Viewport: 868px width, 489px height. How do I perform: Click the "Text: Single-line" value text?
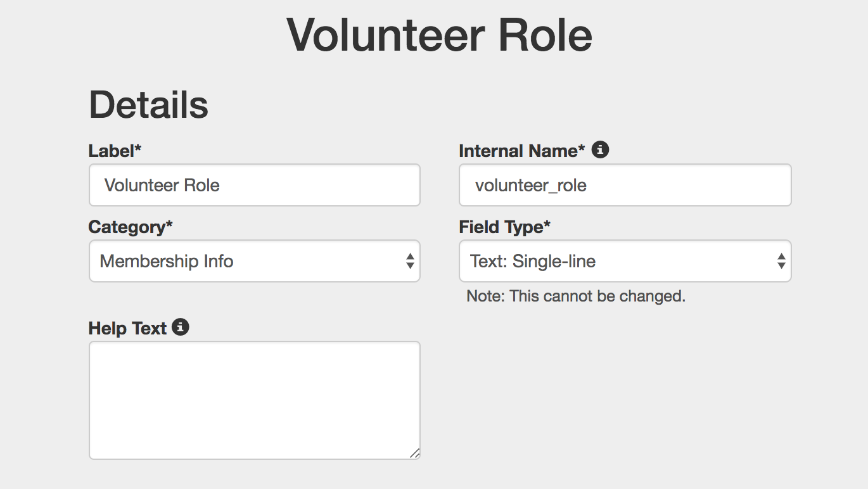click(533, 261)
